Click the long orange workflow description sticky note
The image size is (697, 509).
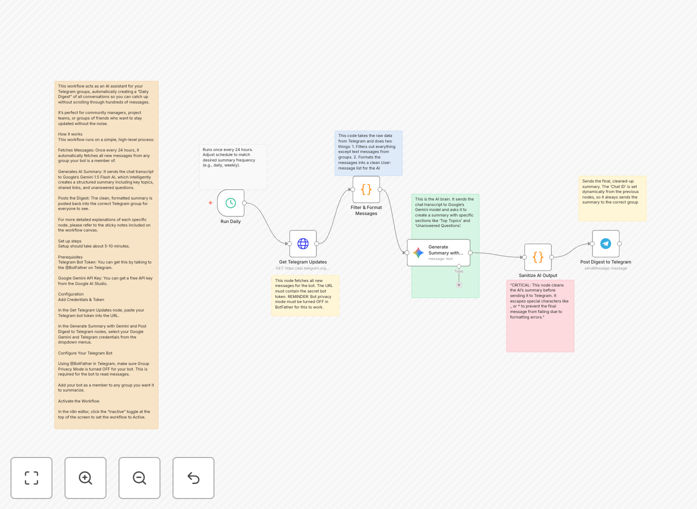pyautogui.click(x=106, y=255)
